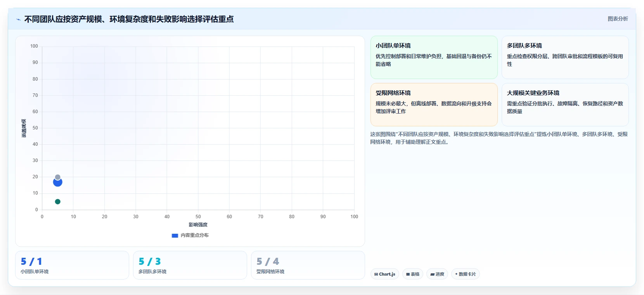Click the 进度 tag icon
The width and height of the screenshot is (644, 295).
pyautogui.click(x=432, y=274)
